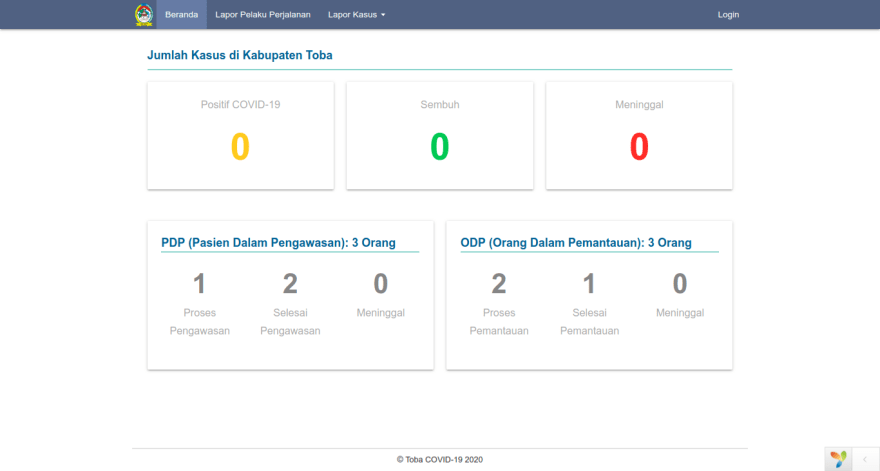880x471 pixels.
Task: Go to Beranda in the navbar
Action: click(181, 15)
